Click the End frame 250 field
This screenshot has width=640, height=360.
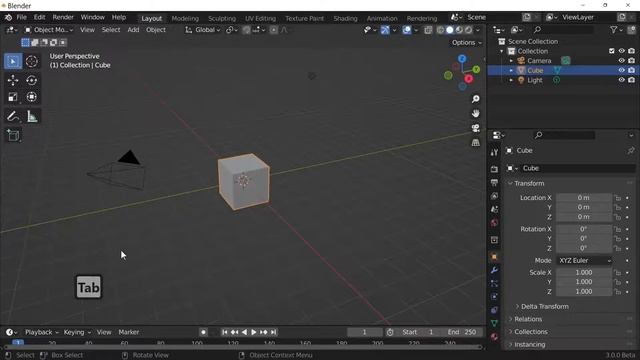(x=462, y=332)
